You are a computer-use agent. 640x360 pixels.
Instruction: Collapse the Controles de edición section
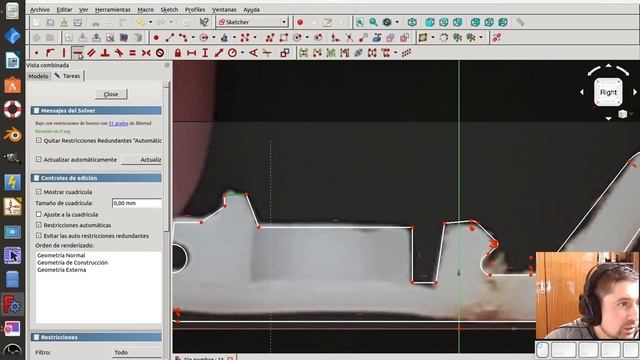click(x=96, y=178)
